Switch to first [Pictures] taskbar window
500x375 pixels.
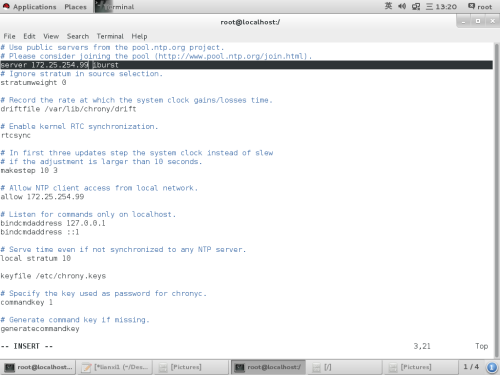(191, 367)
